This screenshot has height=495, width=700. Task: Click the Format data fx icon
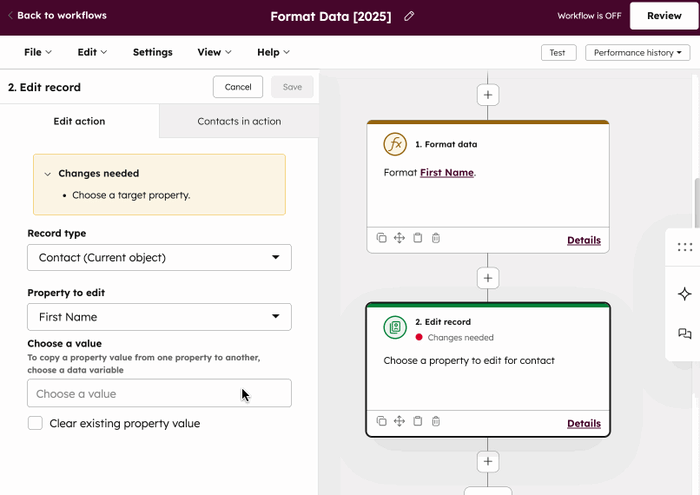[395, 144]
